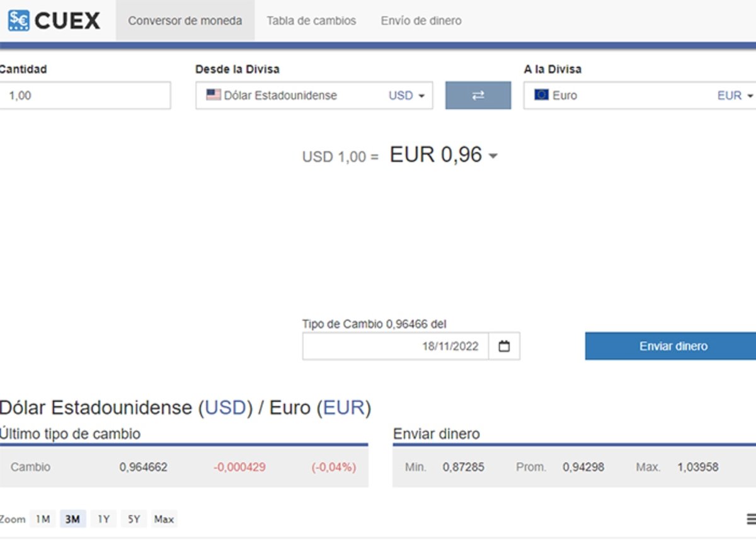This screenshot has width=756, height=540.
Task: Click the 'USD 1,00 =' text
Action: [340, 157]
